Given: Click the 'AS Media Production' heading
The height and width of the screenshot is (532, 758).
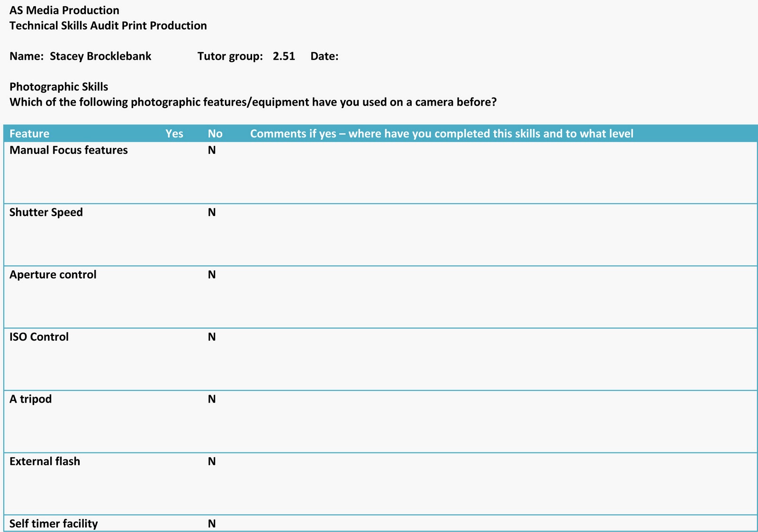Looking at the screenshot, I should [64, 10].
